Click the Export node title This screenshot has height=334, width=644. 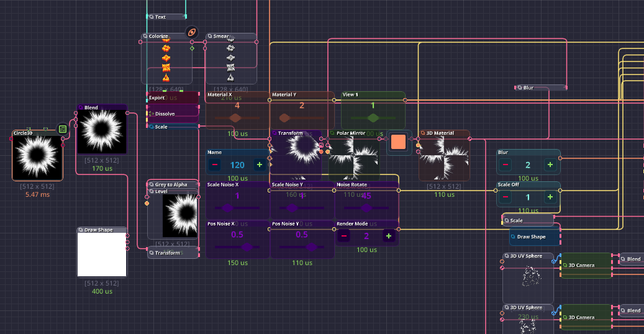tap(156, 97)
